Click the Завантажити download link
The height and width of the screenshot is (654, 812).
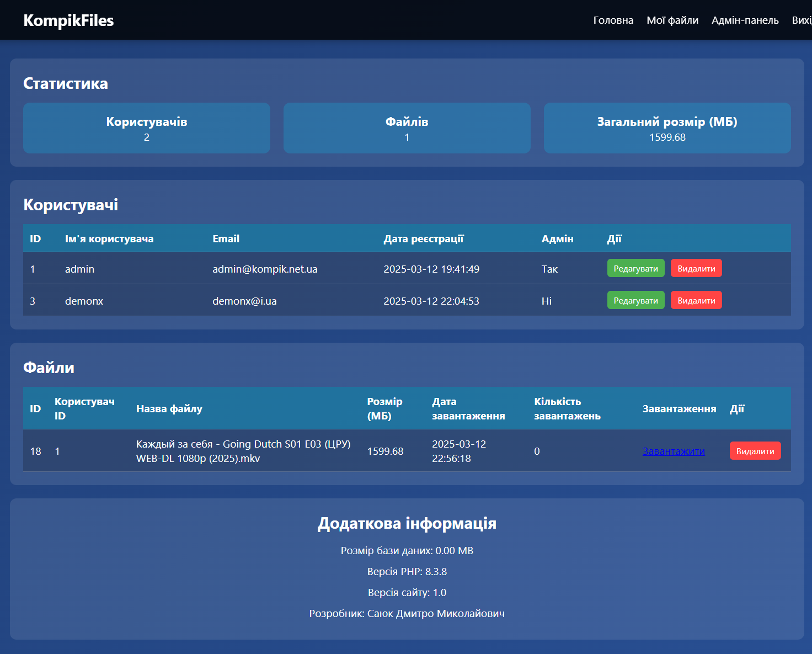pos(673,451)
